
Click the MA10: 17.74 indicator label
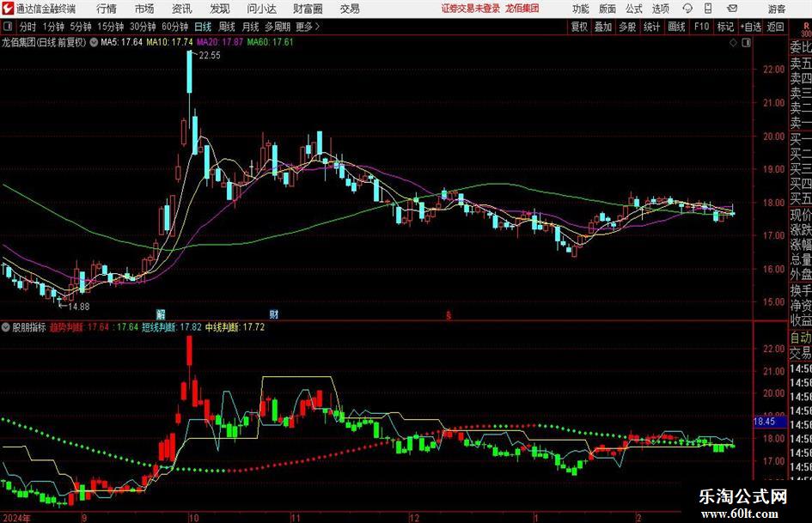(x=170, y=42)
